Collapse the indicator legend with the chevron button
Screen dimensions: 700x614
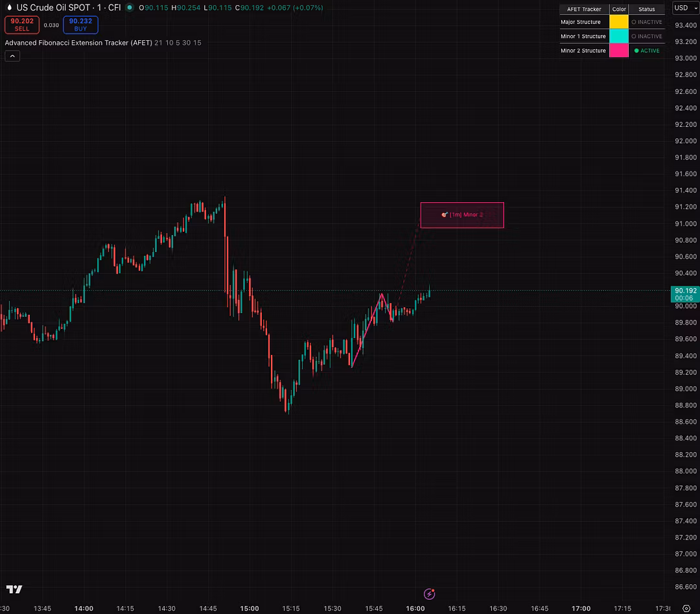point(12,56)
